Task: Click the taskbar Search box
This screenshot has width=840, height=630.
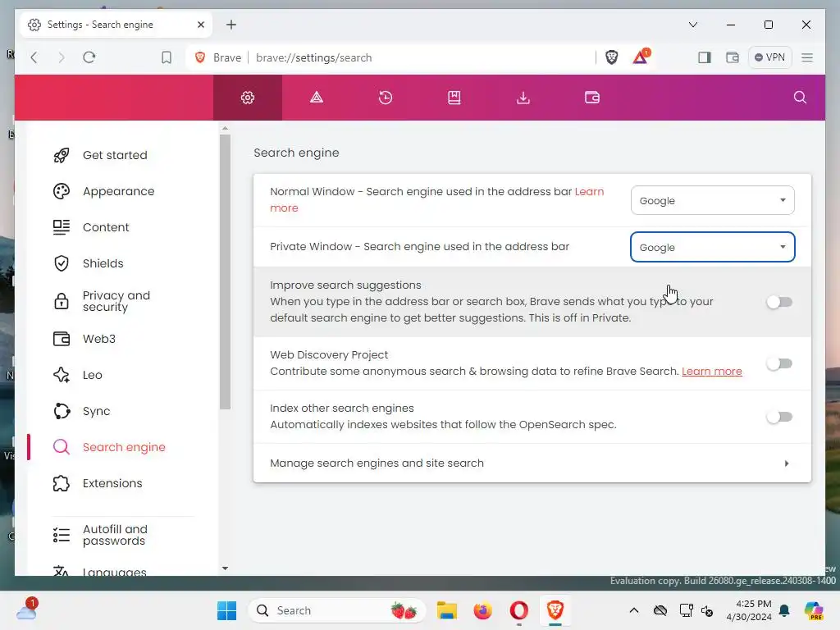Action: point(337,610)
